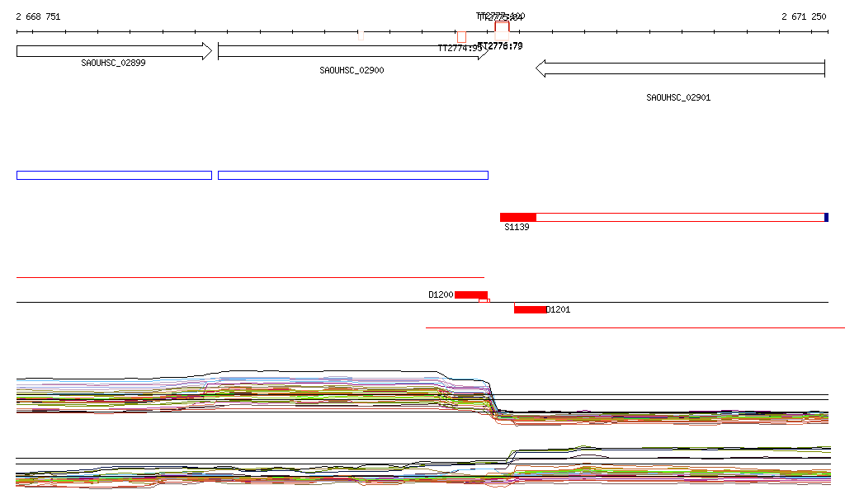Select the D1201 red feature block
Screen dimensions: 845x504
click(x=531, y=309)
